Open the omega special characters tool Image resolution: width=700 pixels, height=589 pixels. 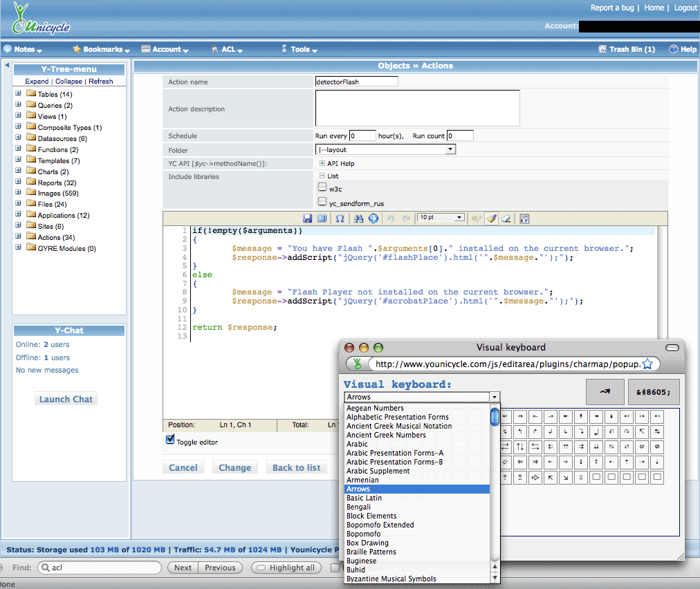[x=340, y=218]
